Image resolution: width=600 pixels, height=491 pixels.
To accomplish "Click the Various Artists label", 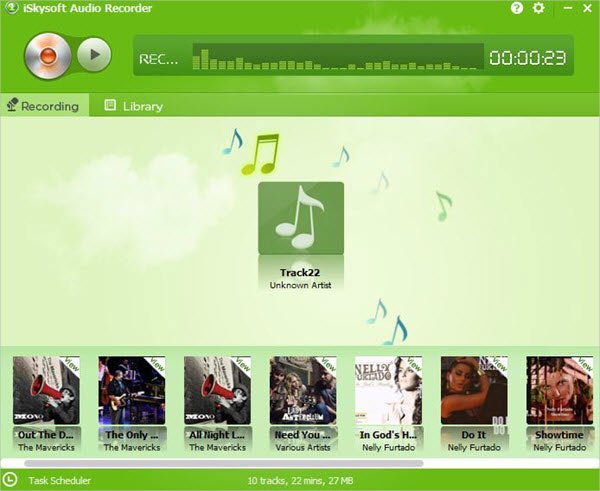I will (303, 447).
